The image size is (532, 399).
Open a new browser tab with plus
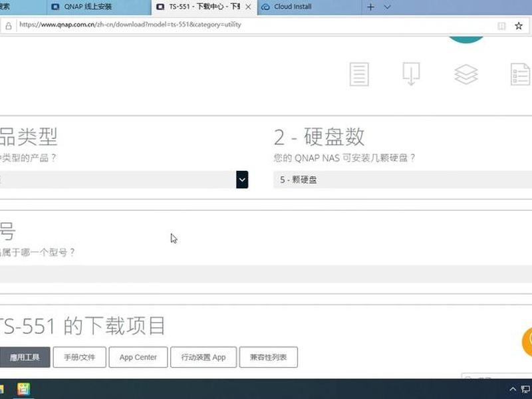click(370, 7)
